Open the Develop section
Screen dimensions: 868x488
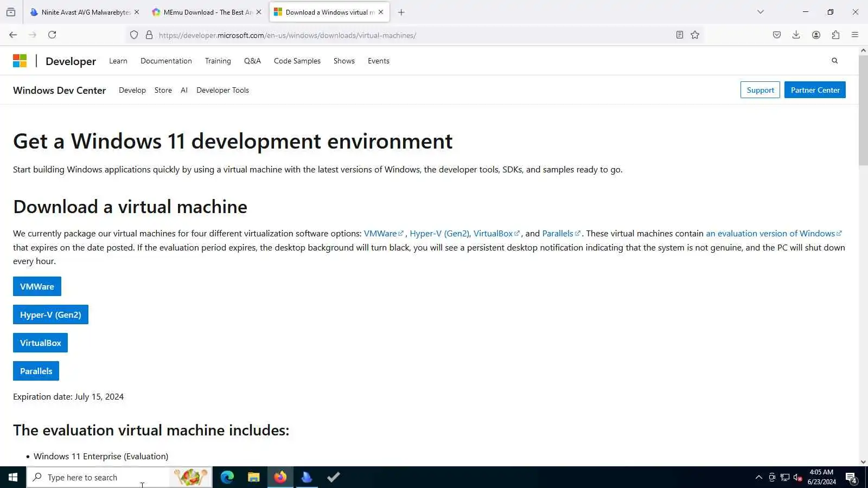click(x=132, y=90)
